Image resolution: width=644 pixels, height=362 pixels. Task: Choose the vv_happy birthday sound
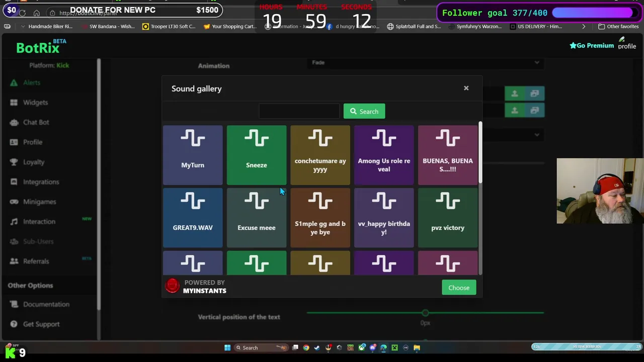click(384, 218)
